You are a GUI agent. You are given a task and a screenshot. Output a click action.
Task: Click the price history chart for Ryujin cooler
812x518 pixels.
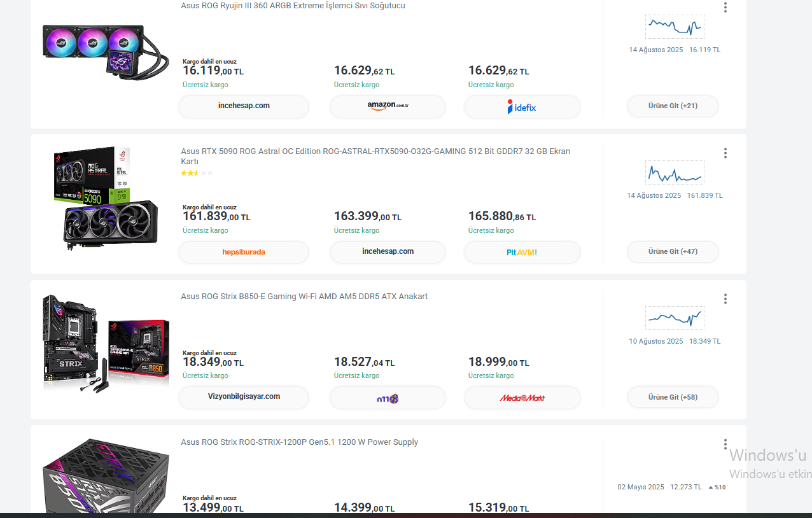[675, 27]
